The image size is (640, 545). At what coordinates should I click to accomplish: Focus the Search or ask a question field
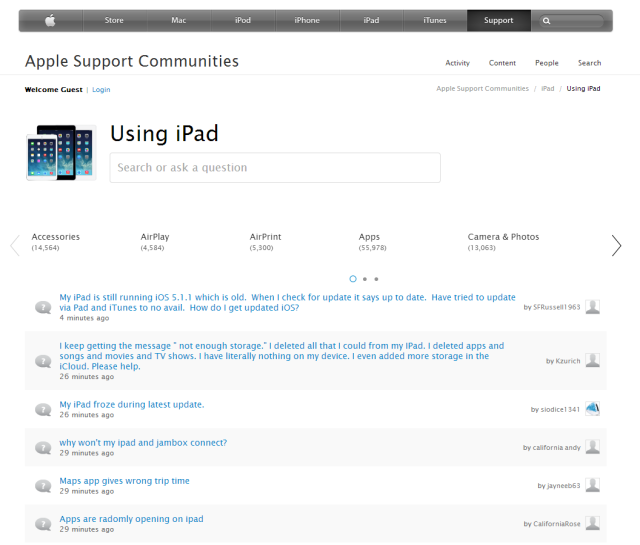pos(275,168)
